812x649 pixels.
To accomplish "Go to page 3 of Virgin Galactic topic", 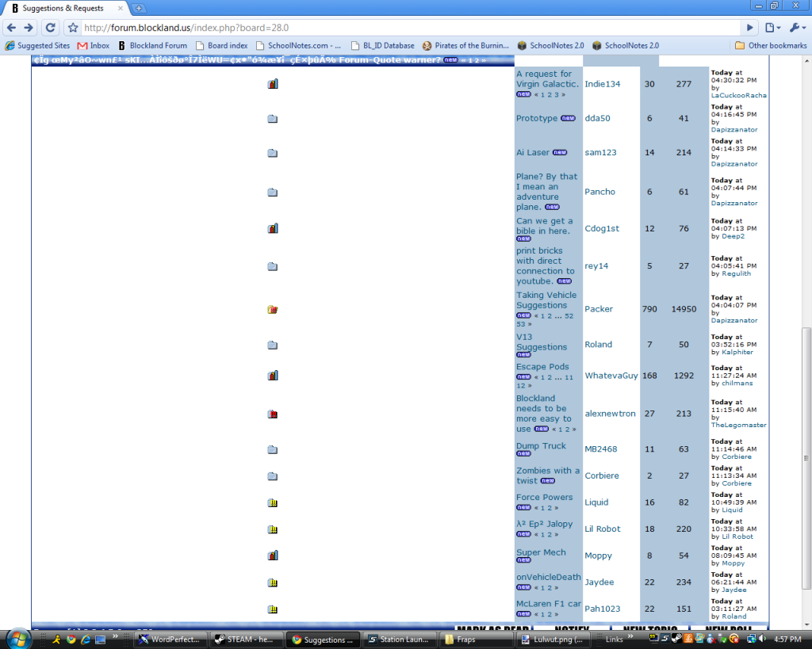I will coord(557,95).
